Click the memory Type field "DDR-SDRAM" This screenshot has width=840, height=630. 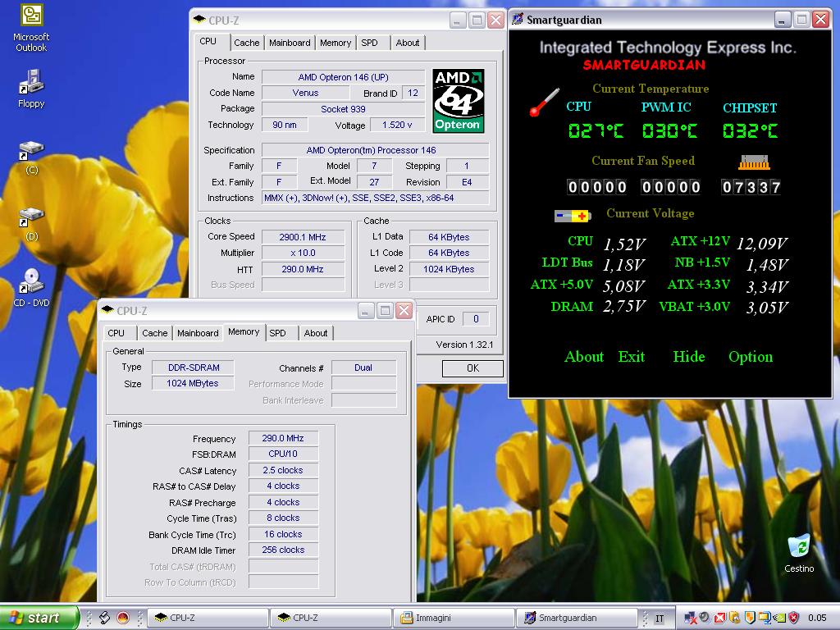[x=194, y=367]
